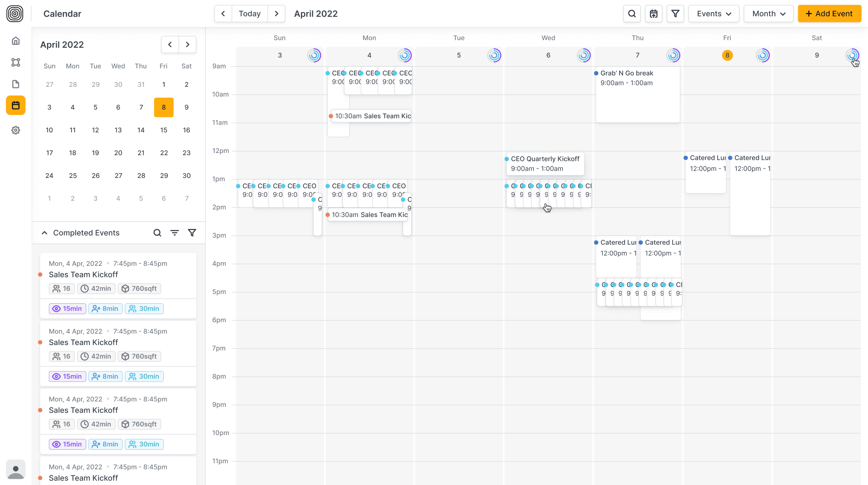
Task: Click the Today button
Action: click(x=250, y=14)
